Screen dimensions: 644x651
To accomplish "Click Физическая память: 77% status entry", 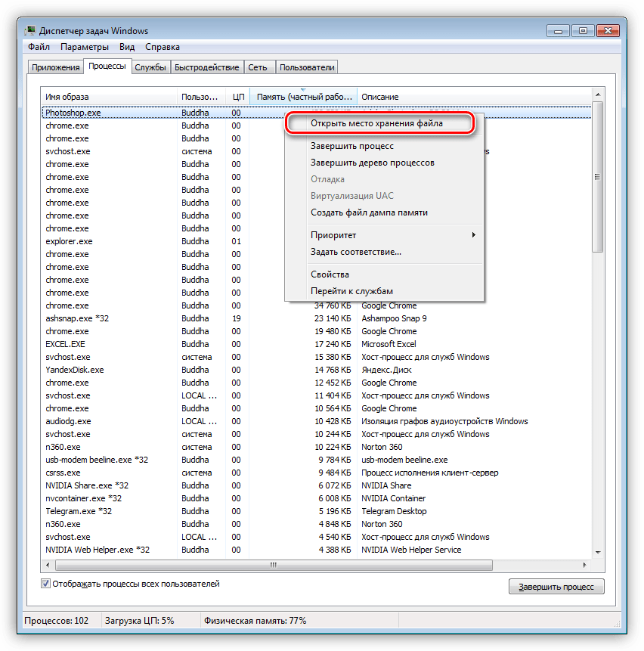I will point(255,621).
